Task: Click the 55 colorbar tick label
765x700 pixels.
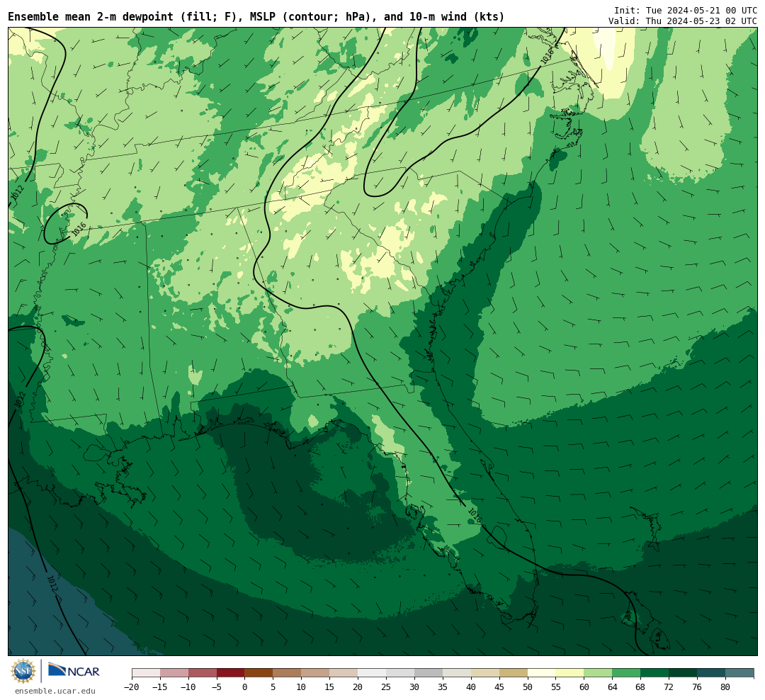Action: click(556, 687)
